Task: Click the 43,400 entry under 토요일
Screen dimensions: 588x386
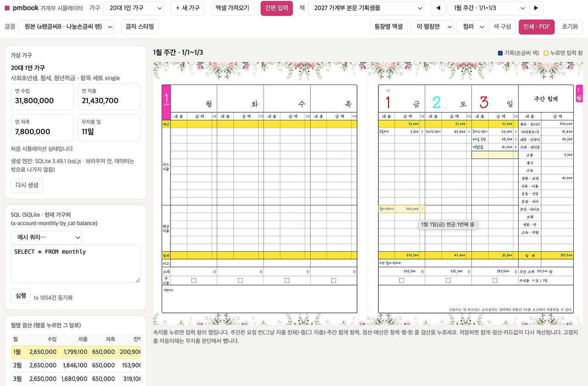Action: click(x=448, y=131)
